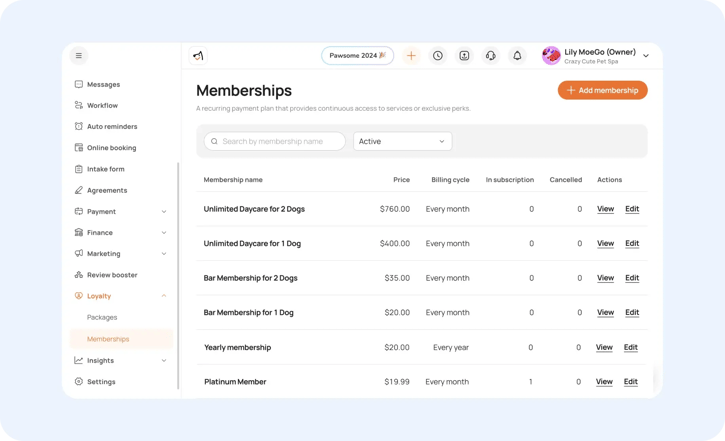Click the Loyalty heart icon
This screenshot has width=725, height=441.
79,296
